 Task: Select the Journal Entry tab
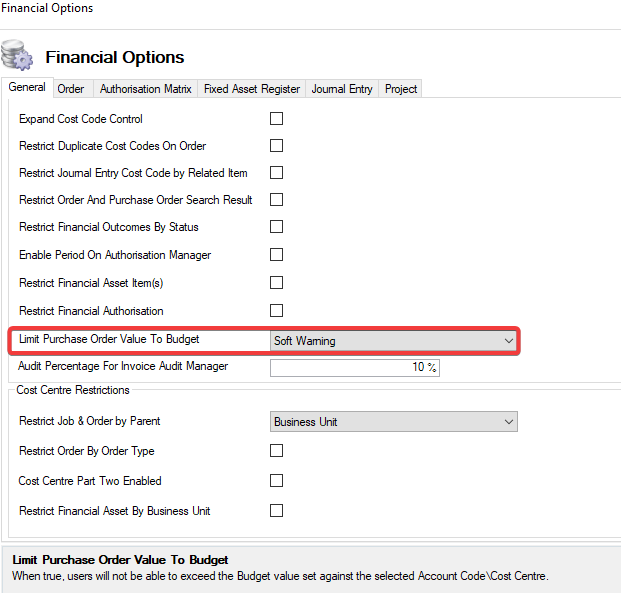[x=342, y=89]
